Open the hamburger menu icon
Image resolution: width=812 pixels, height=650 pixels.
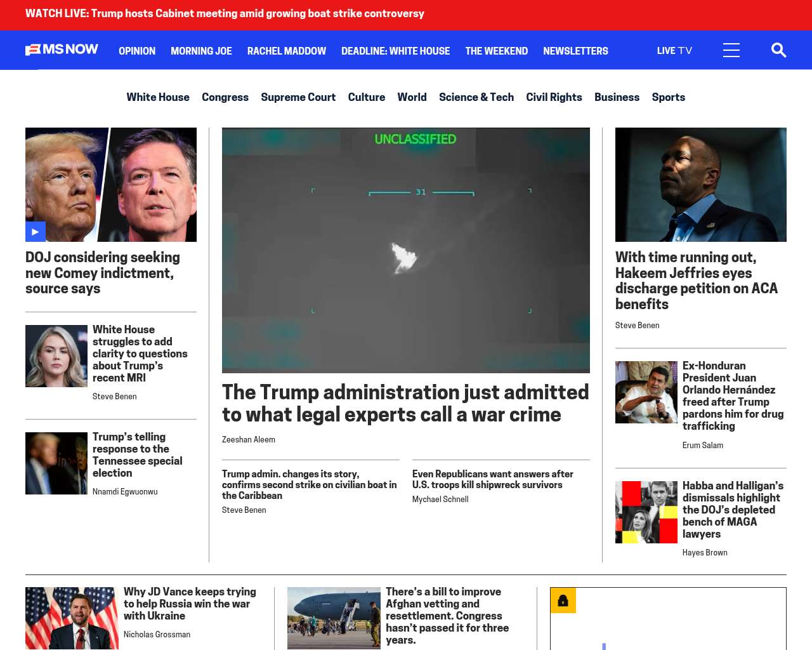coord(731,50)
